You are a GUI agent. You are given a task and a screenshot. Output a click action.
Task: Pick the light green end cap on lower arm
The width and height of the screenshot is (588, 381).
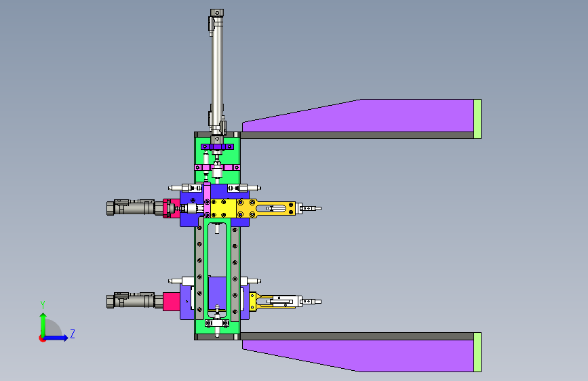click(477, 352)
